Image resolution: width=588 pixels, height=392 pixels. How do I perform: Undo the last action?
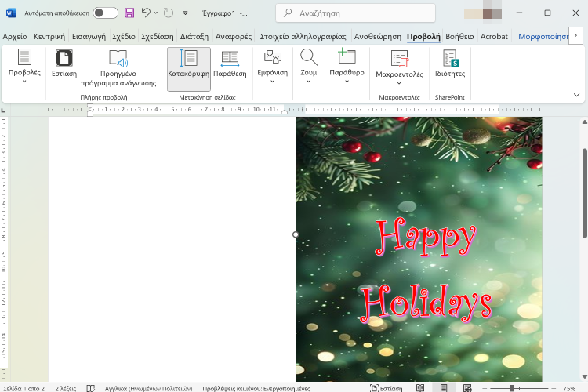(x=146, y=13)
